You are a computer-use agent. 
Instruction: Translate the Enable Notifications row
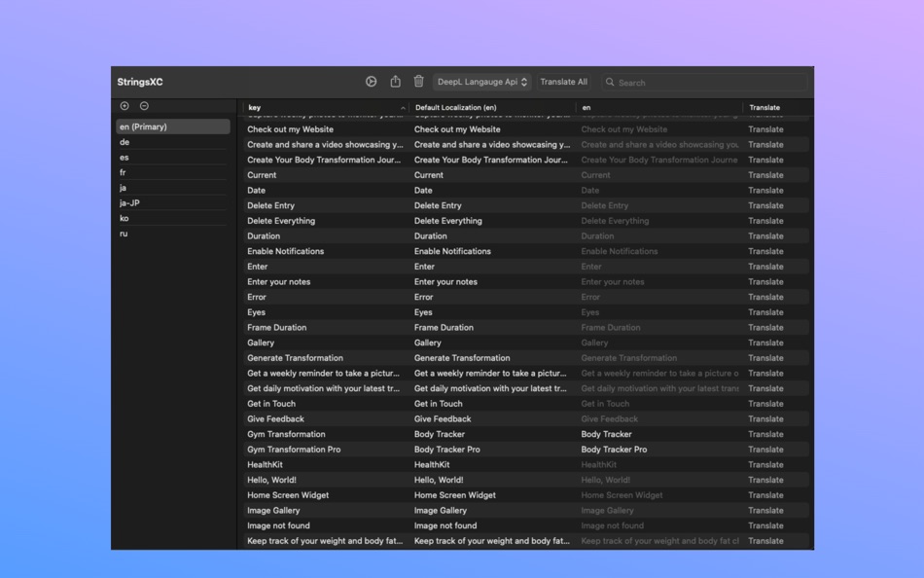click(x=765, y=251)
